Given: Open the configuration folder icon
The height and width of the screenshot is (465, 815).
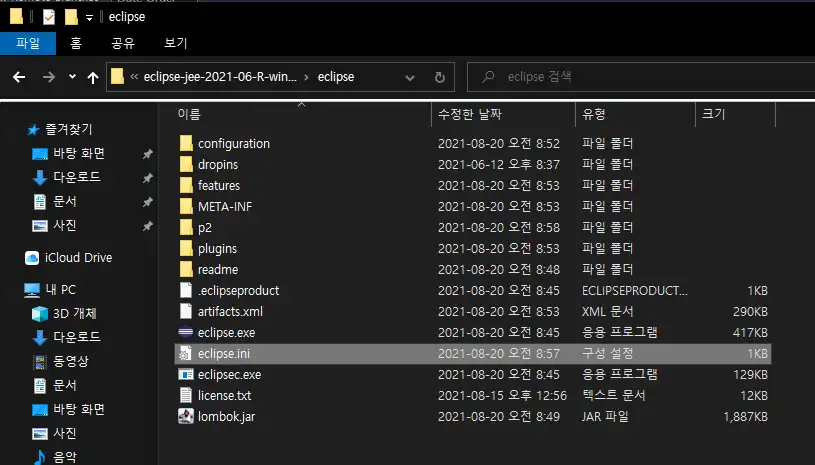Looking at the screenshot, I should tap(186, 143).
